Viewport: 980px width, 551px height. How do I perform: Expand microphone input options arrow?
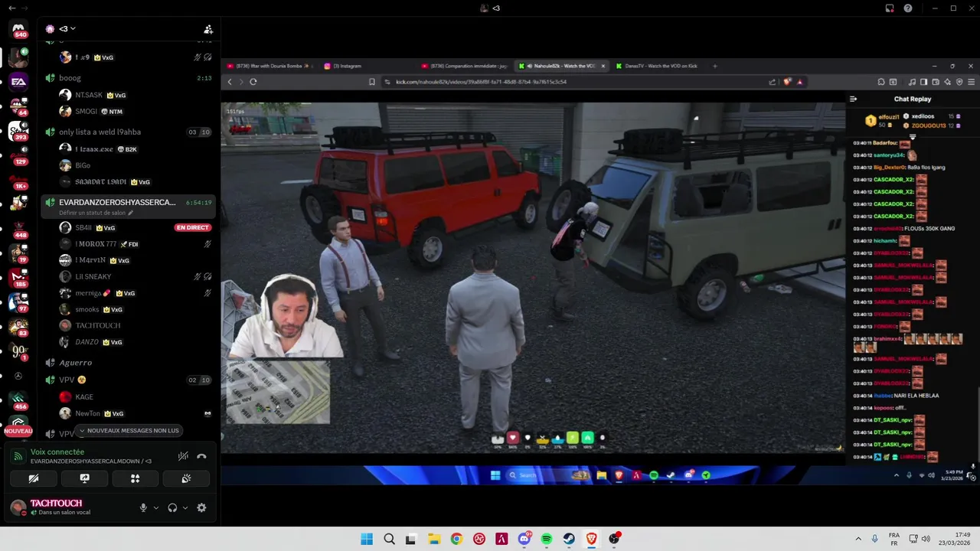[x=155, y=507]
